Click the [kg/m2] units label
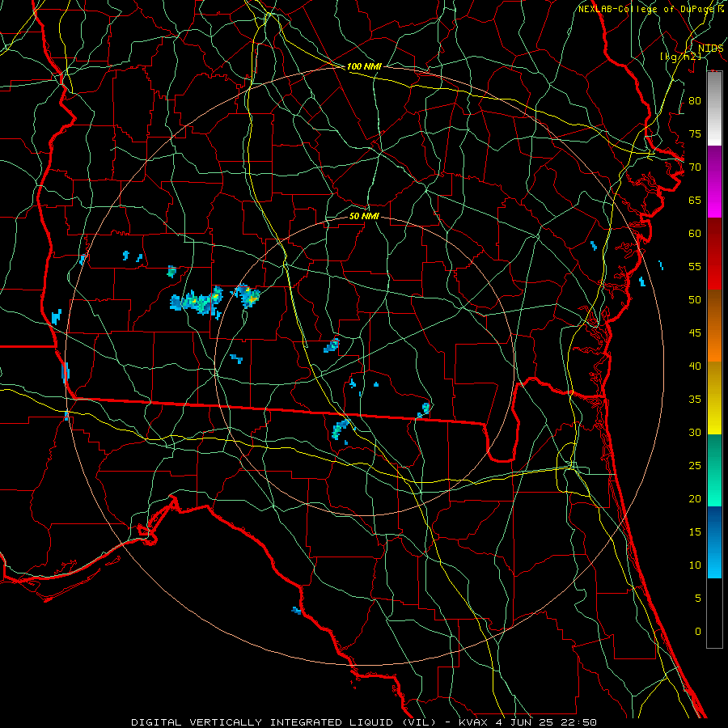Image resolution: width=728 pixels, height=728 pixels. (x=680, y=56)
